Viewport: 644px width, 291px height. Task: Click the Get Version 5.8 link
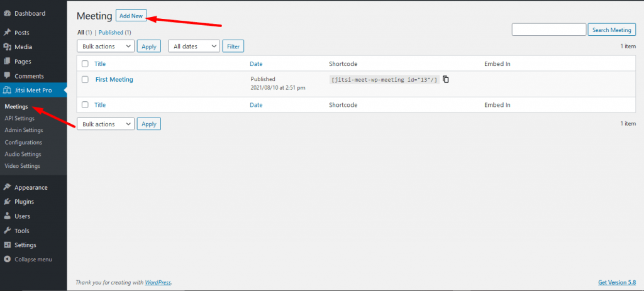point(617,283)
